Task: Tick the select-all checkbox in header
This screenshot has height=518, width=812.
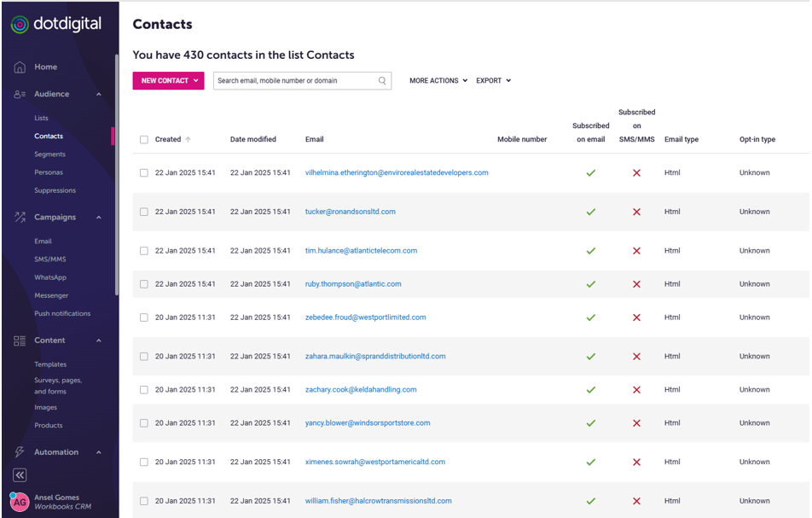Action: click(x=144, y=139)
